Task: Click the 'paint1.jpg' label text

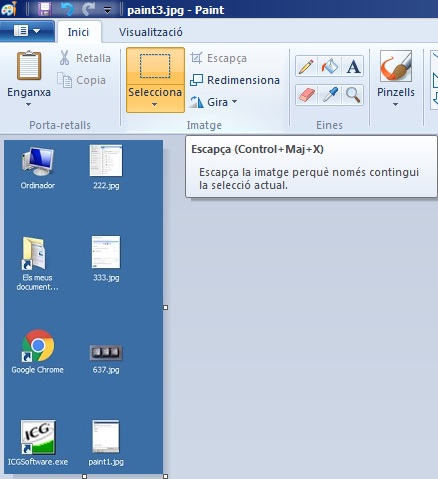Action: (106, 462)
